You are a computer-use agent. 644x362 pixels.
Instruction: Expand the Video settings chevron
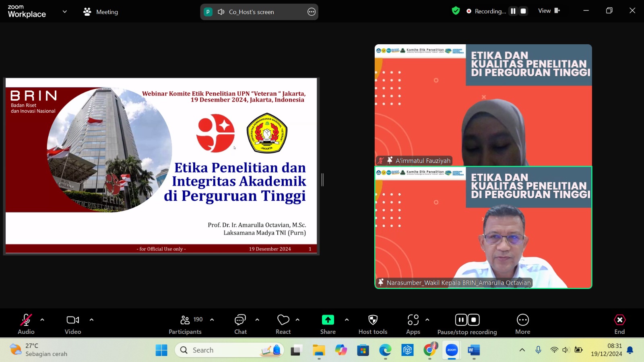91,320
